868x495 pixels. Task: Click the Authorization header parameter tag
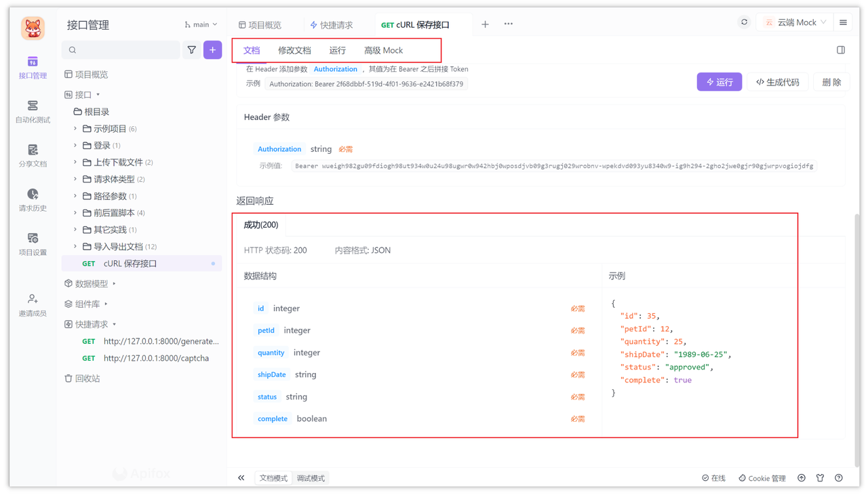tap(279, 149)
